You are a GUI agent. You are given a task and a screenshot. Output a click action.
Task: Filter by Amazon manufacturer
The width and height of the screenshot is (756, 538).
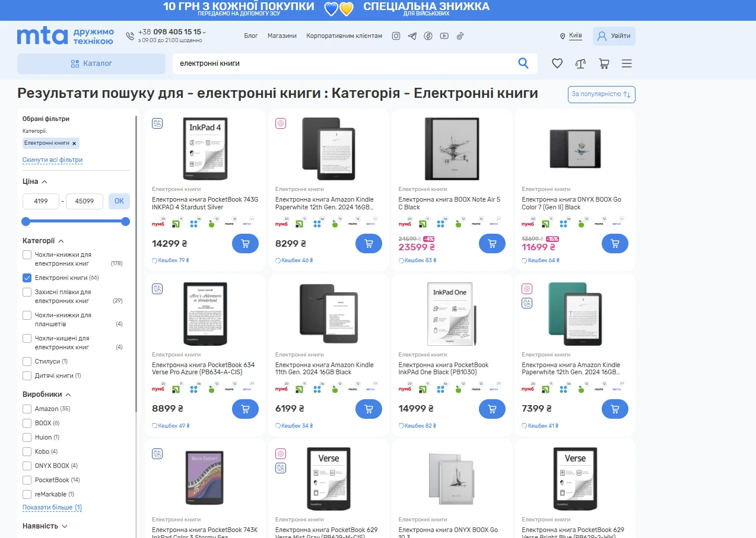click(x=27, y=409)
